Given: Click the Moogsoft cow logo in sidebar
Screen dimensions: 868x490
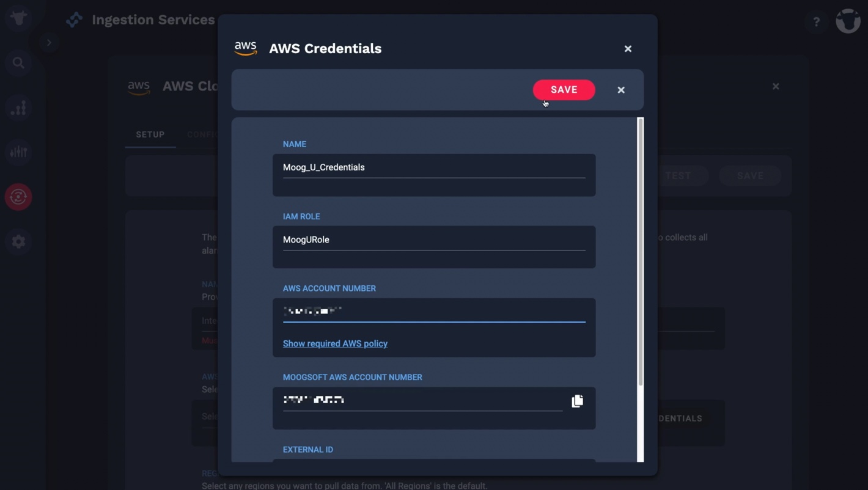Looking at the screenshot, I should [x=18, y=18].
